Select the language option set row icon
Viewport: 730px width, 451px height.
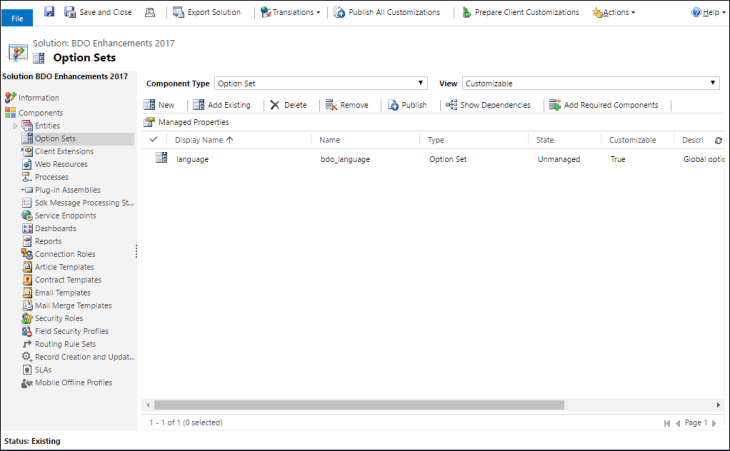162,158
